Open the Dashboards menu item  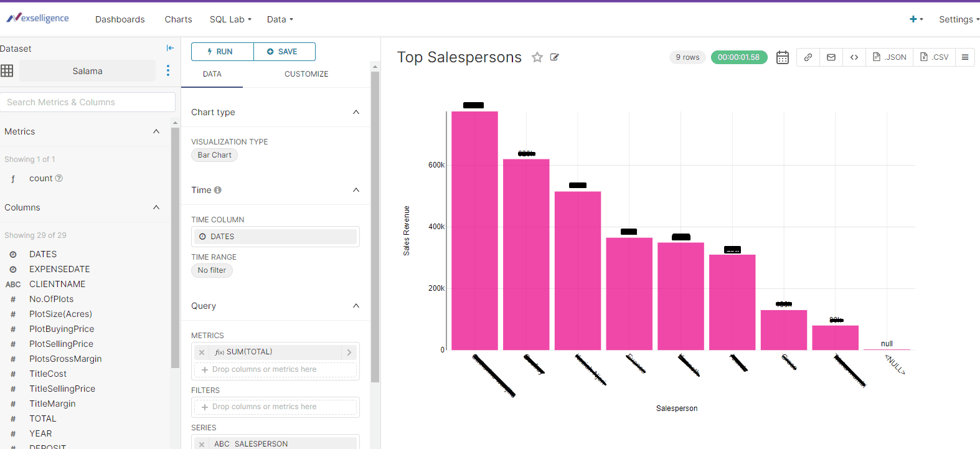120,19
